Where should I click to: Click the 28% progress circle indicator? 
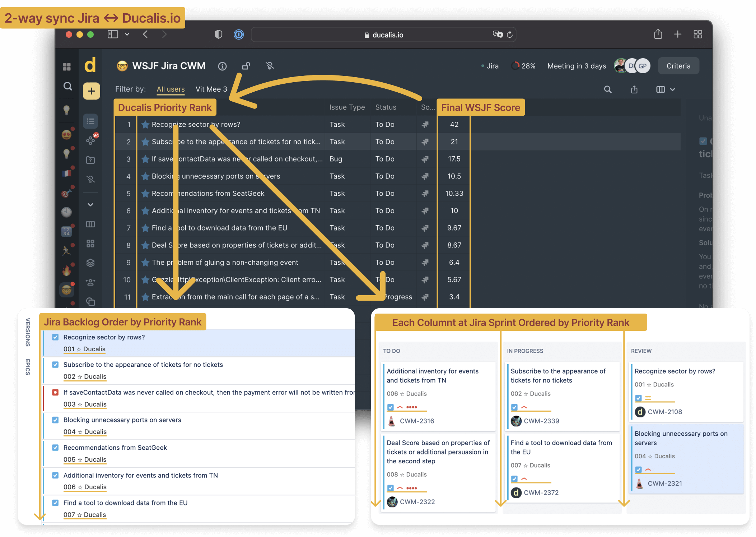[x=515, y=66]
